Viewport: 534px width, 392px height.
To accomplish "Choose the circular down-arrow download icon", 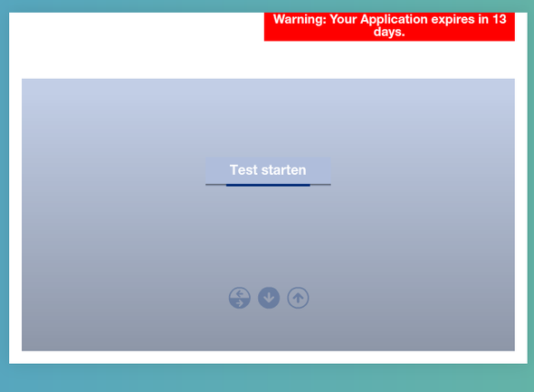I will pos(269,298).
